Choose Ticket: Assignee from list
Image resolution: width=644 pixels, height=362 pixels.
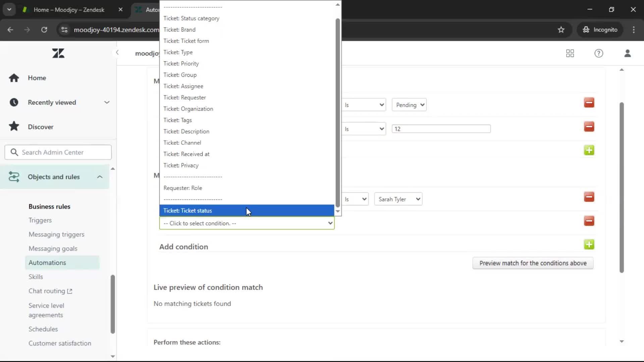(247, 86)
